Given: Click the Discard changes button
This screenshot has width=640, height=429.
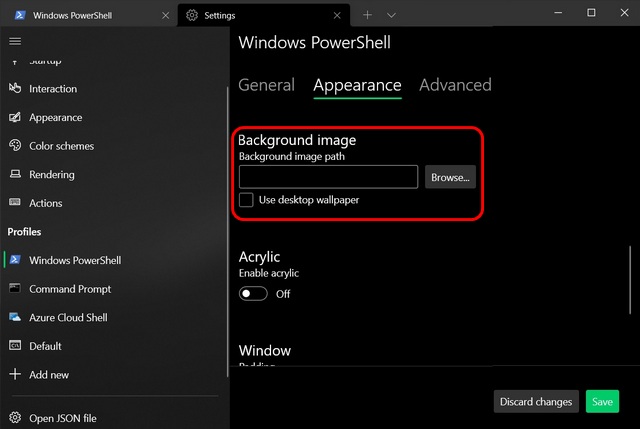Looking at the screenshot, I should (536, 402).
